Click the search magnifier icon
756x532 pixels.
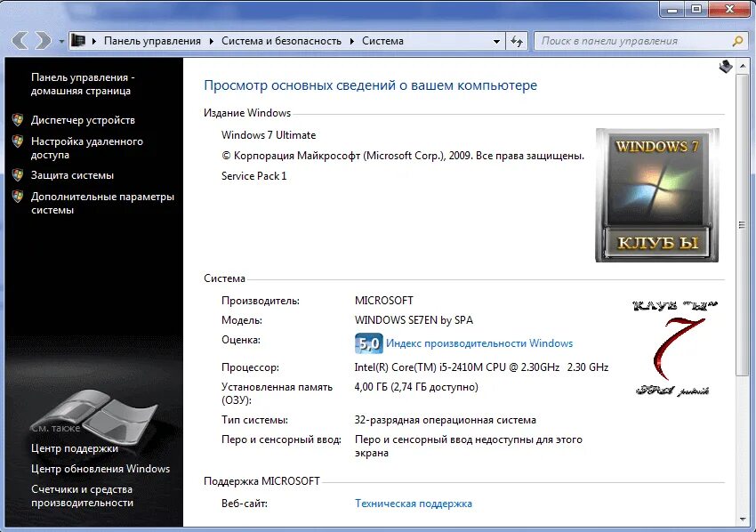pyautogui.click(x=737, y=42)
